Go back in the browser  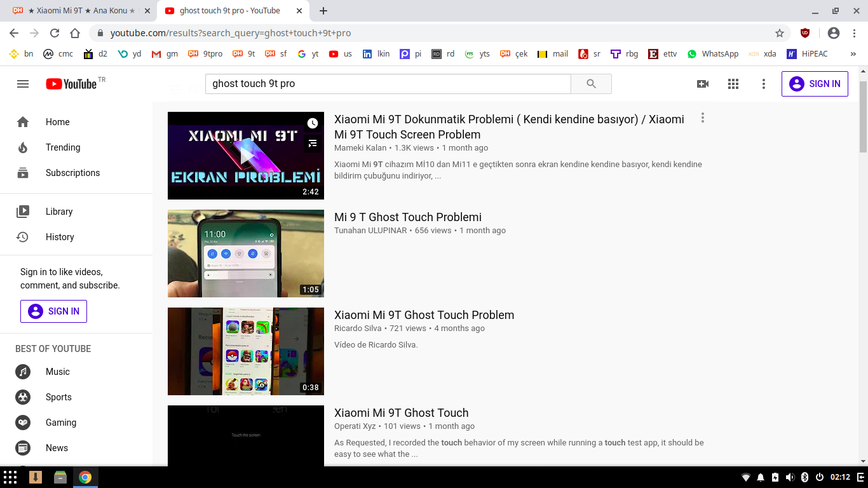(x=14, y=33)
